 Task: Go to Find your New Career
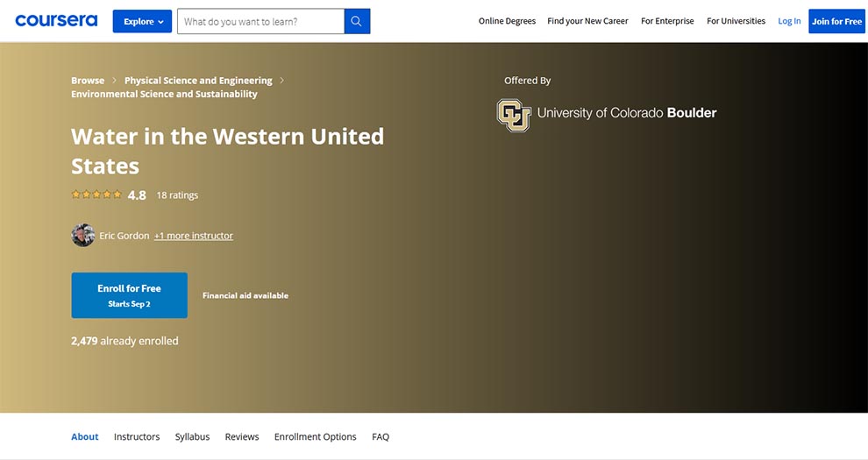pos(587,21)
